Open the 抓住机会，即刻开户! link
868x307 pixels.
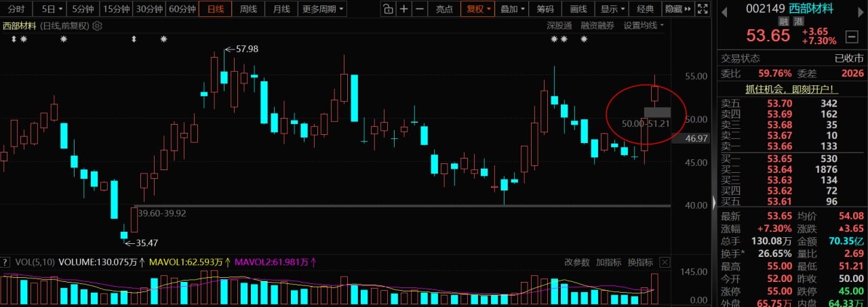[x=791, y=89]
